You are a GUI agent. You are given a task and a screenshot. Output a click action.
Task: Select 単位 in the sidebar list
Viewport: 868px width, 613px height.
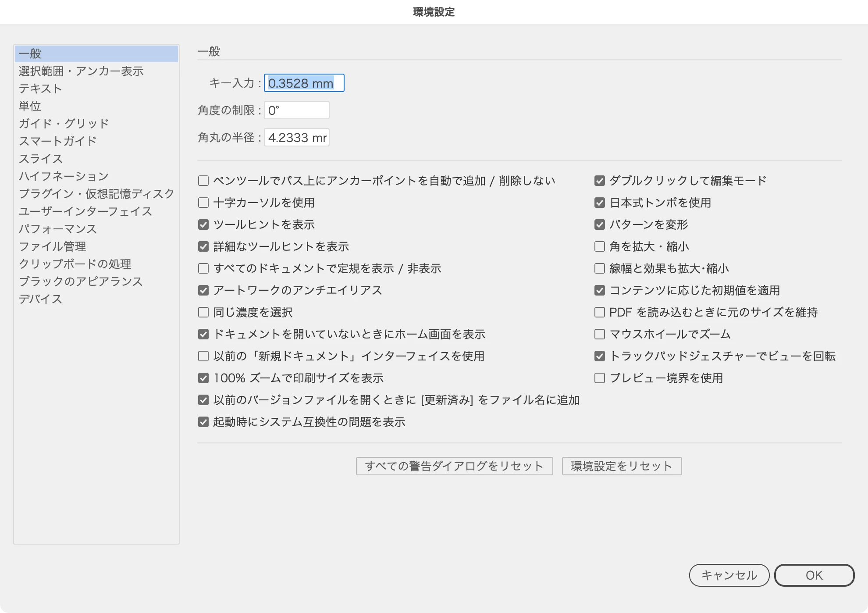pyautogui.click(x=30, y=106)
